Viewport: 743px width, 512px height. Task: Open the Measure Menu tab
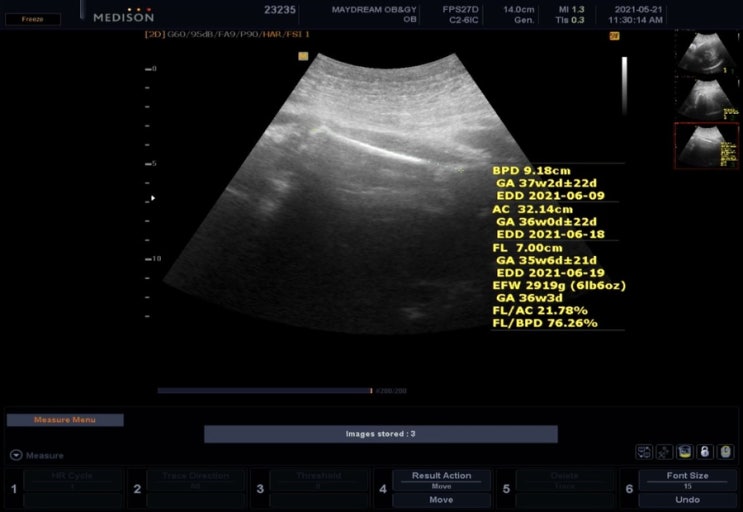pyautogui.click(x=65, y=420)
